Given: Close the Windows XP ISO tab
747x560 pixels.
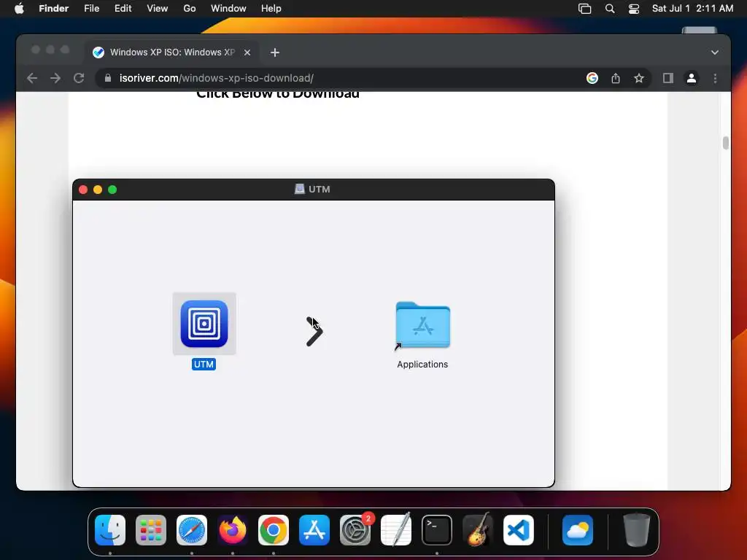Looking at the screenshot, I should pos(247,52).
